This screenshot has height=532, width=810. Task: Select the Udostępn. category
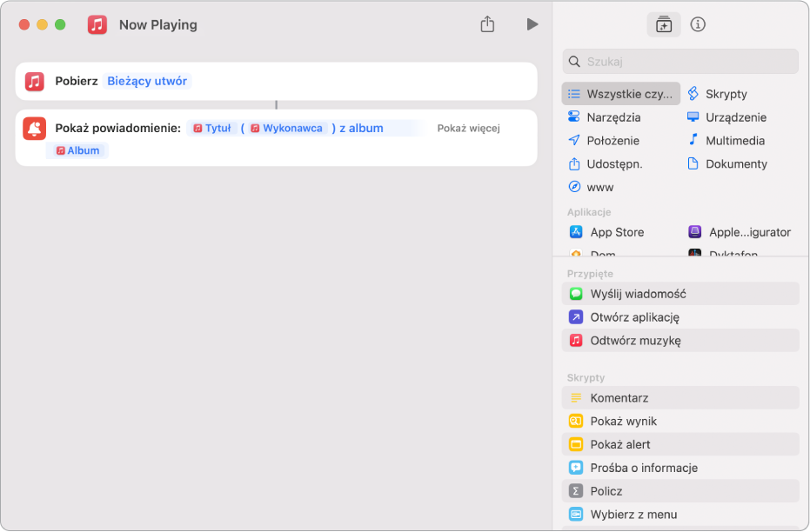pyautogui.click(x=605, y=164)
